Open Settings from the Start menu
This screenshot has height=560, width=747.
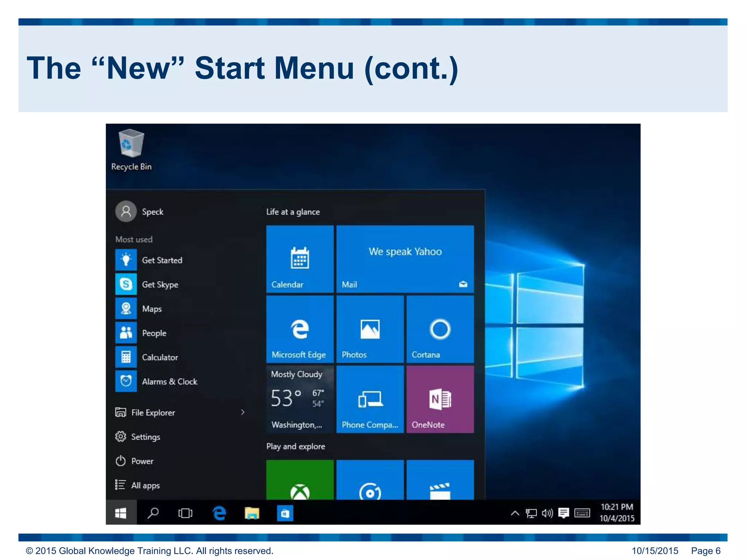pyautogui.click(x=138, y=437)
